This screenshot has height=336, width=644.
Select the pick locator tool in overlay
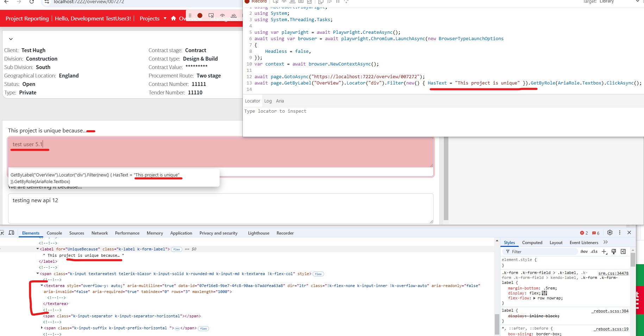point(211,15)
